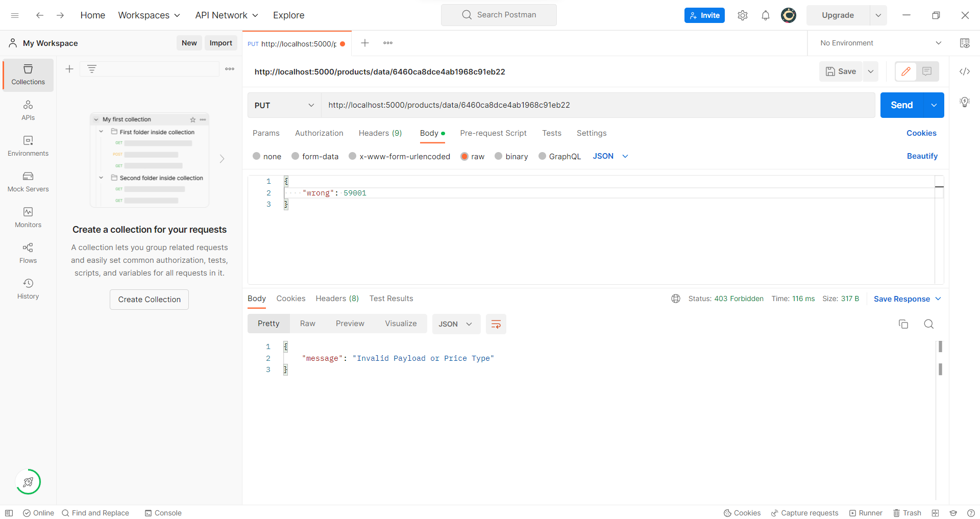Toggle line wrap in the response
Image resolution: width=980 pixels, height=519 pixels.
click(x=496, y=324)
